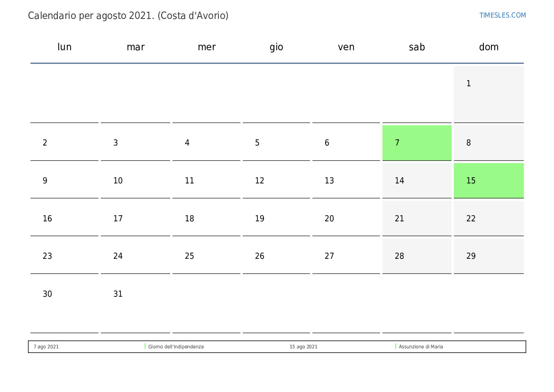Click day 24 in the calendar
554x392 pixels.
136,256
